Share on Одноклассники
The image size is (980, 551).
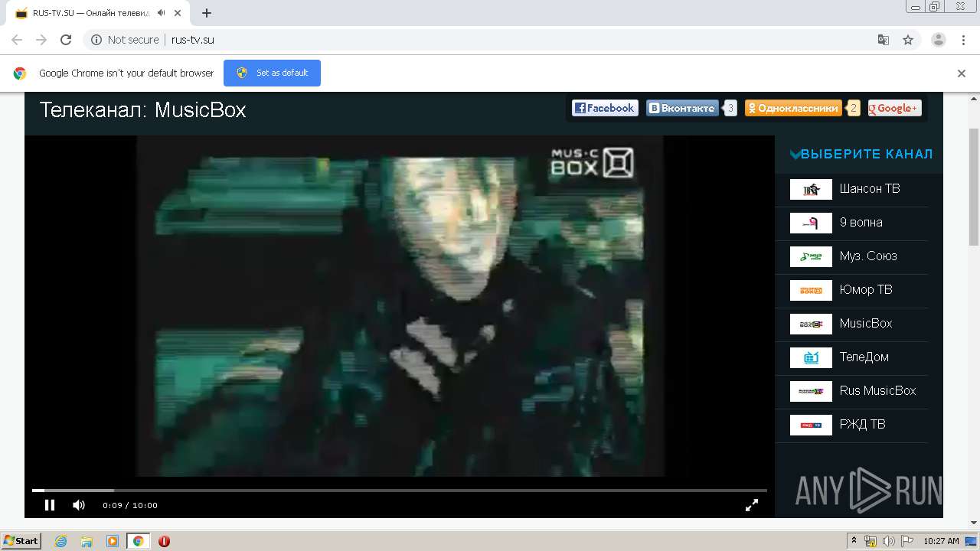(793, 108)
